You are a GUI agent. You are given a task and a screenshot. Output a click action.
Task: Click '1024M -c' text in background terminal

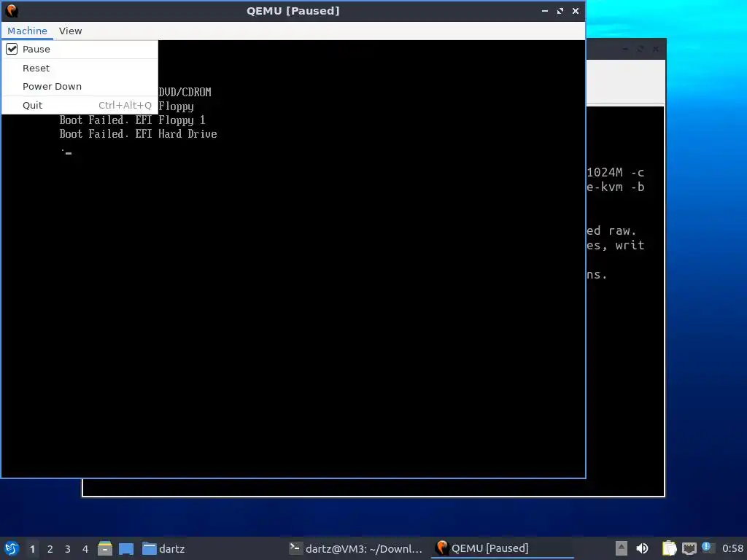tap(616, 172)
